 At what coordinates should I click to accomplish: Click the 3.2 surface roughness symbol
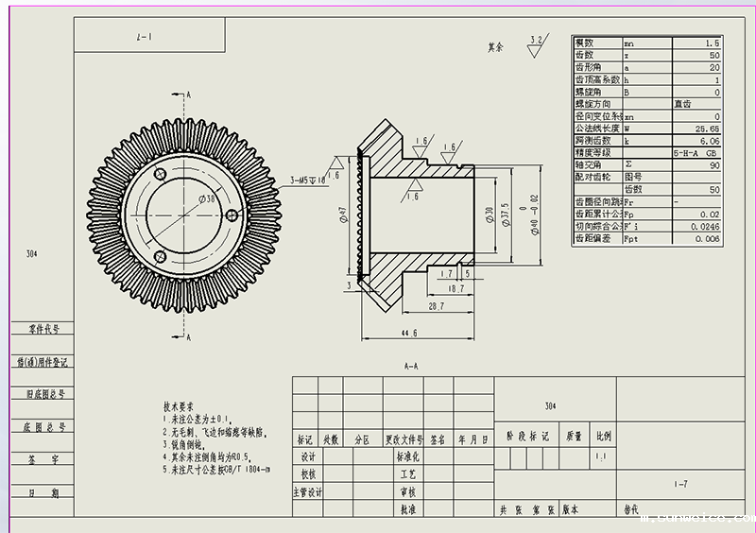click(537, 43)
